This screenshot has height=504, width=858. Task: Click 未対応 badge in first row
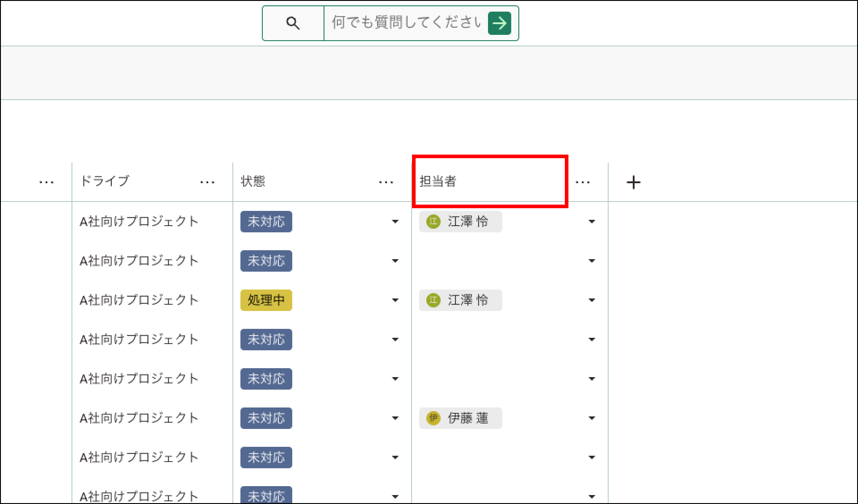266,222
